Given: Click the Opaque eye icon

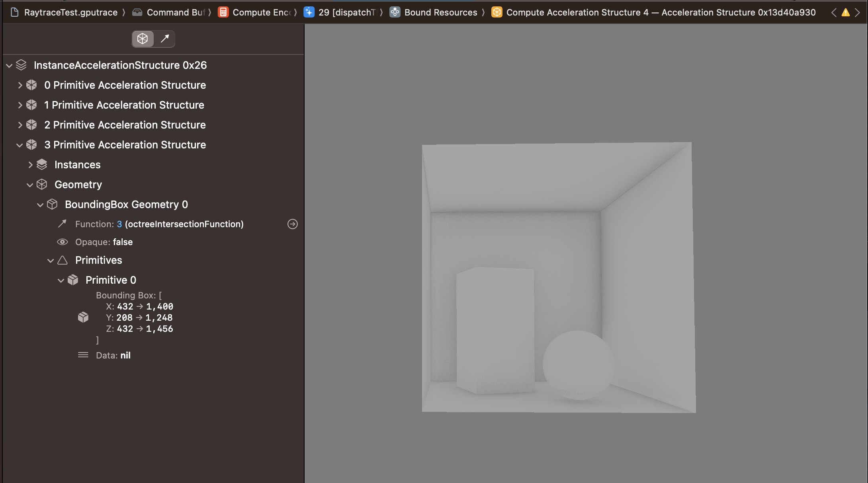Looking at the screenshot, I should click(x=62, y=242).
